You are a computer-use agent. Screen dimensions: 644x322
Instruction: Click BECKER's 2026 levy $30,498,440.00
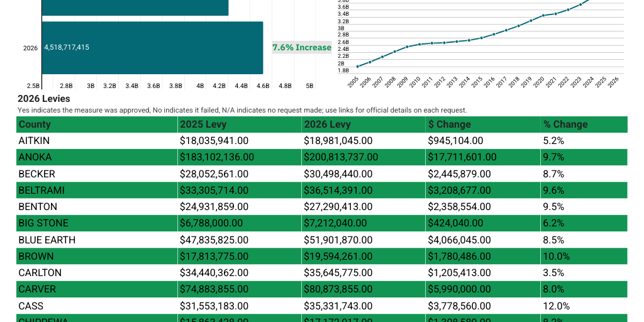pos(364,174)
